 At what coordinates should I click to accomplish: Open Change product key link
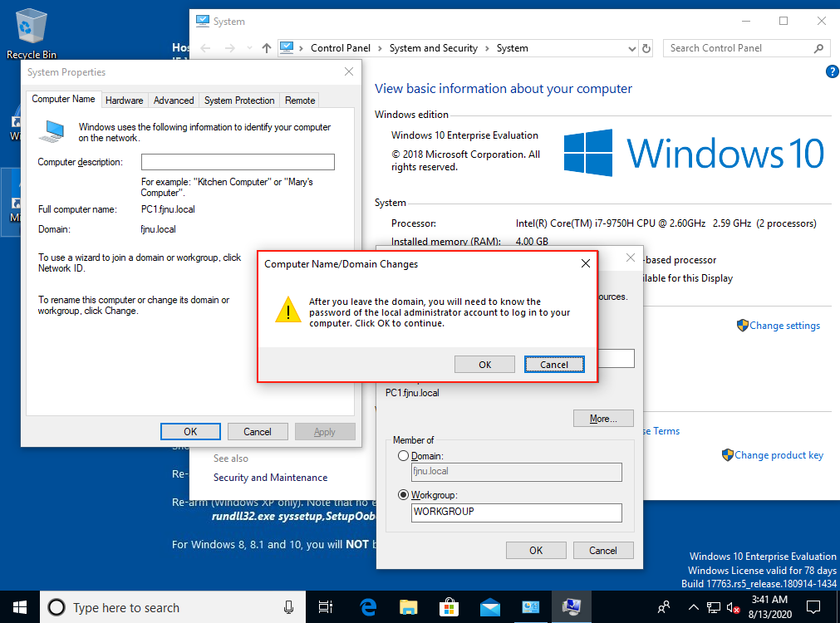(x=779, y=455)
